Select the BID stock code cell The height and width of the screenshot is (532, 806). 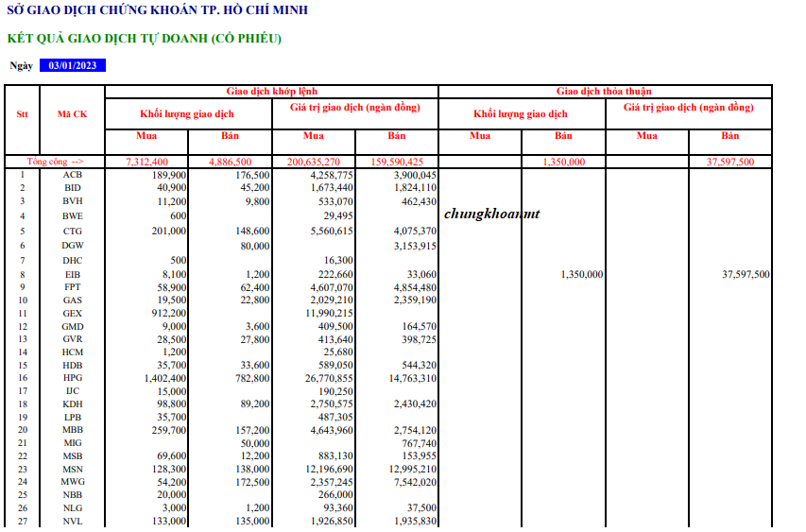(x=73, y=188)
